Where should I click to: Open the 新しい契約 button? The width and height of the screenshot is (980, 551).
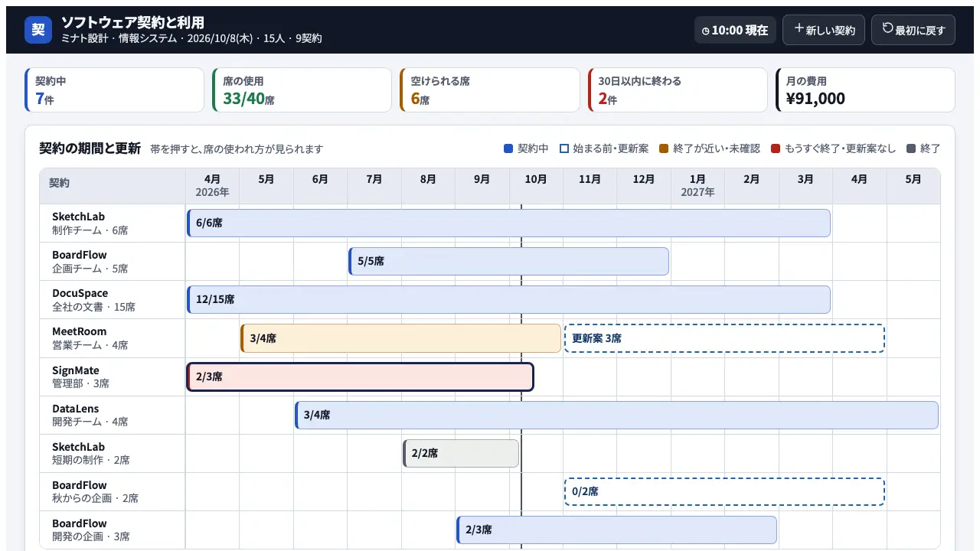pos(824,30)
